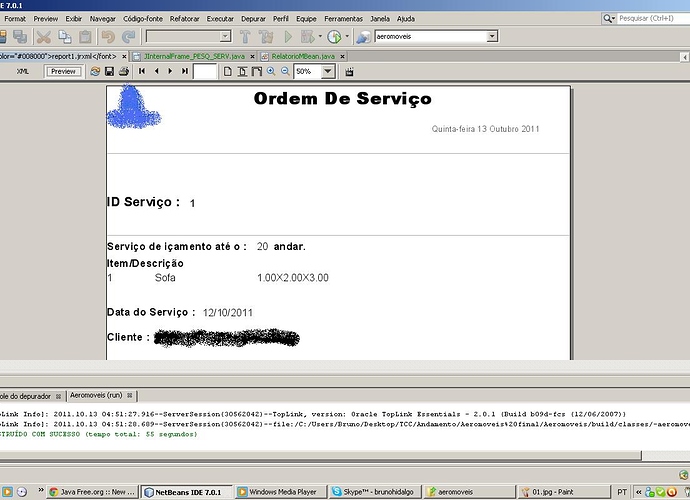Click the Cut scissors icon
The image size is (690, 500).
[44, 37]
